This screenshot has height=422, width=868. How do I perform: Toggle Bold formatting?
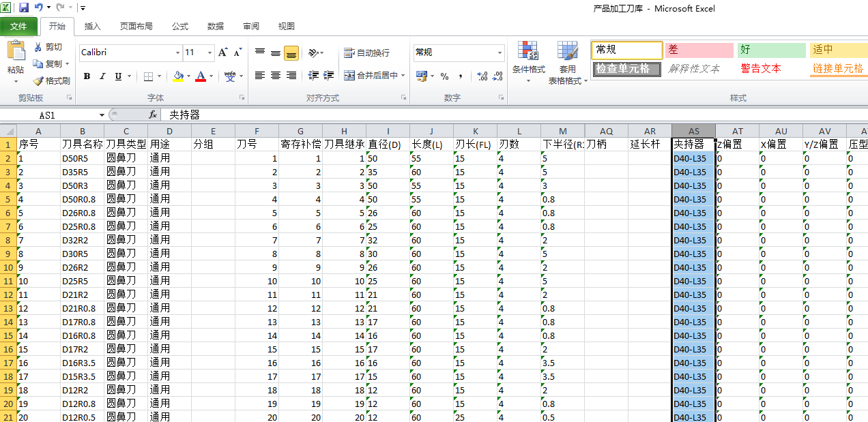pyautogui.click(x=87, y=76)
